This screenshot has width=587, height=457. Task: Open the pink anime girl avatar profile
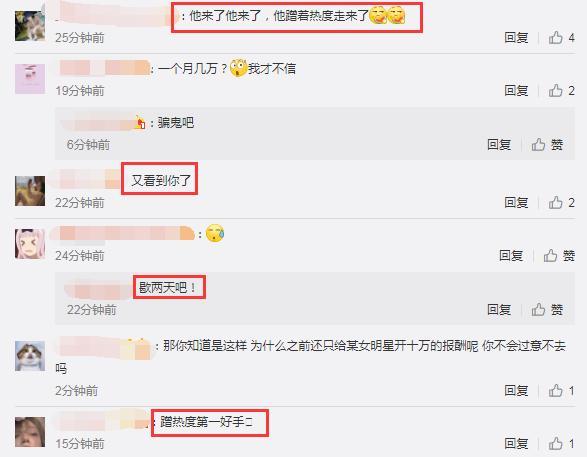click(x=30, y=244)
